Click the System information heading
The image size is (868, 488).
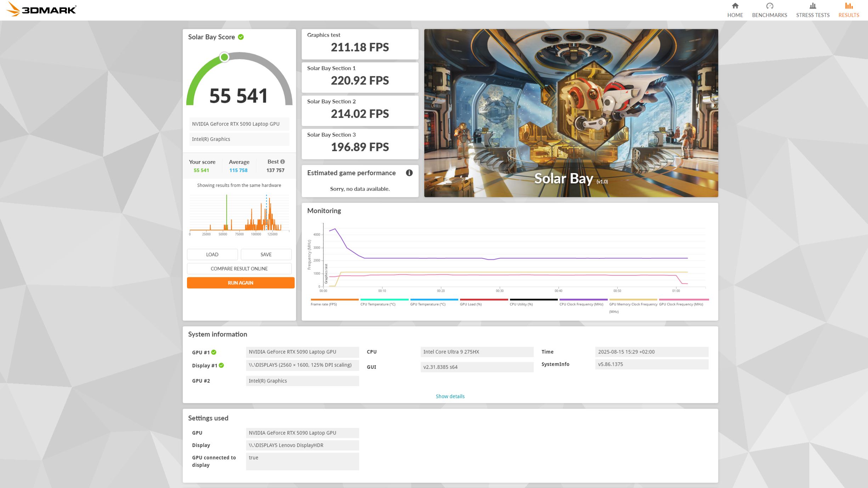tap(217, 334)
